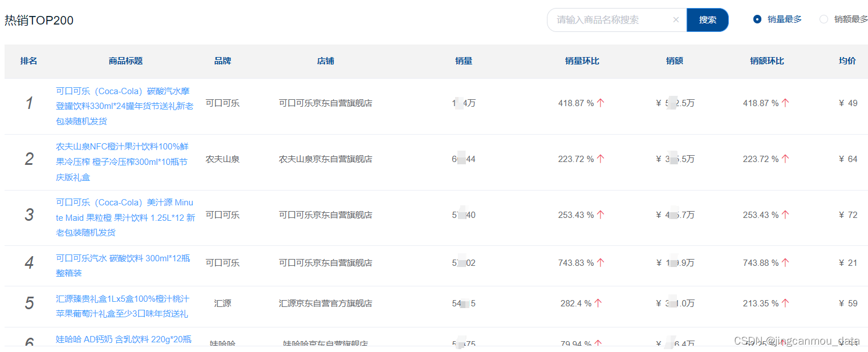The height and width of the screenshot is (352, 868).
Task: Click the 均价 column header
Action: point(847,61)
